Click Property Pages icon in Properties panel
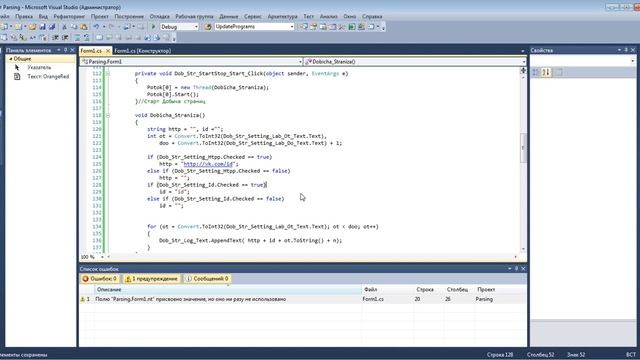The image size is (640, 360). pyautogui.click(x=559, y=73)
